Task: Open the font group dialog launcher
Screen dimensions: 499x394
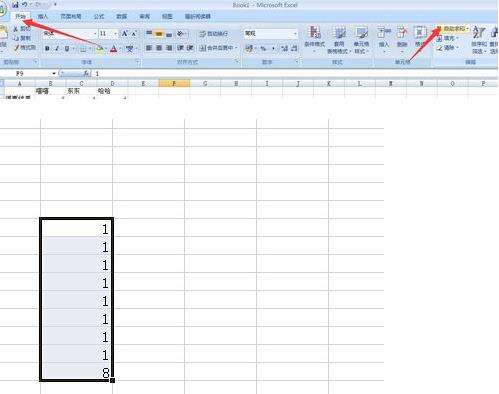Action: pos(137,62)
